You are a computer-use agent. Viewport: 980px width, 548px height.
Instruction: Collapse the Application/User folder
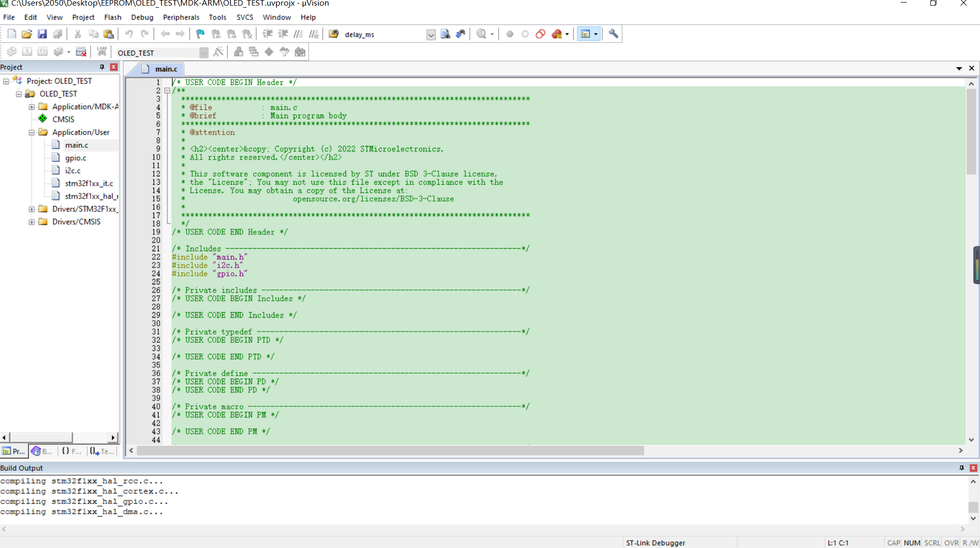[32, 132]
